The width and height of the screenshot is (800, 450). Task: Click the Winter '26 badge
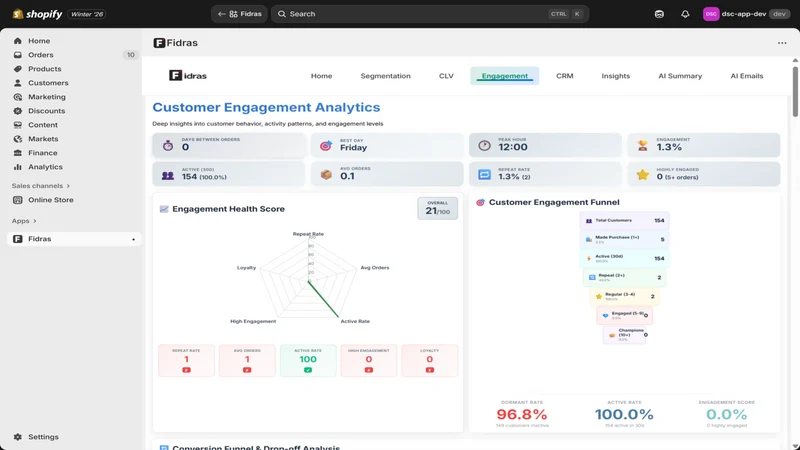pos(87,14)
